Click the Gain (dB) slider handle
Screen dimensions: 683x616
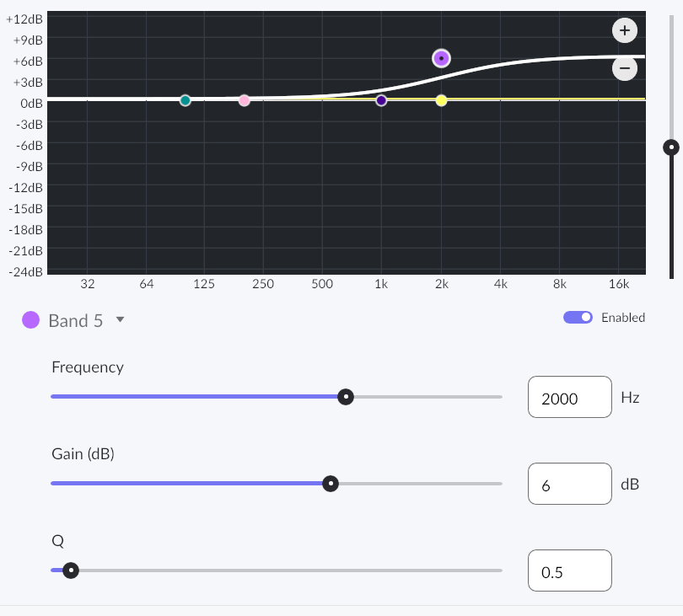[x=331, y=483]
